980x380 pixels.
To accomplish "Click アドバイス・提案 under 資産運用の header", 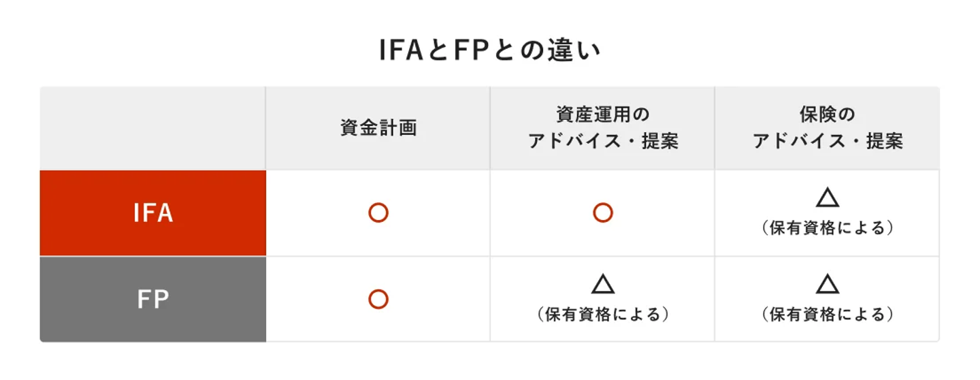I will click(x=602, y=142).
